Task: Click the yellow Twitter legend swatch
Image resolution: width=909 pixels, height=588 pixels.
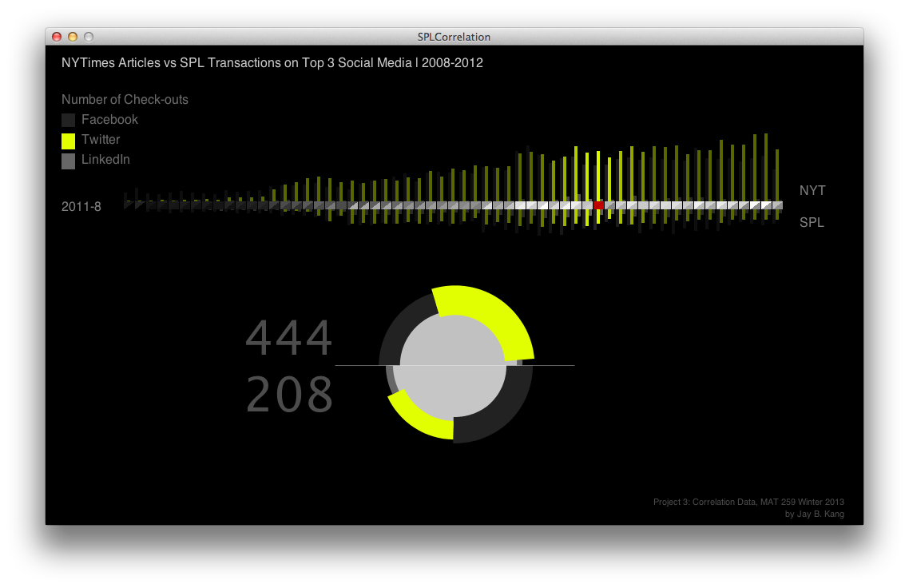Action: click(x=68, y=141)
